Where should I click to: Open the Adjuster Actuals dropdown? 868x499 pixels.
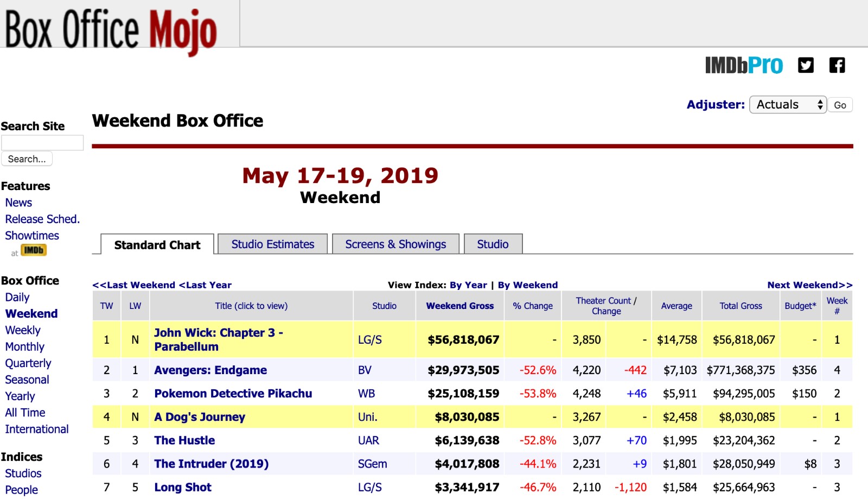pos(787,105)
